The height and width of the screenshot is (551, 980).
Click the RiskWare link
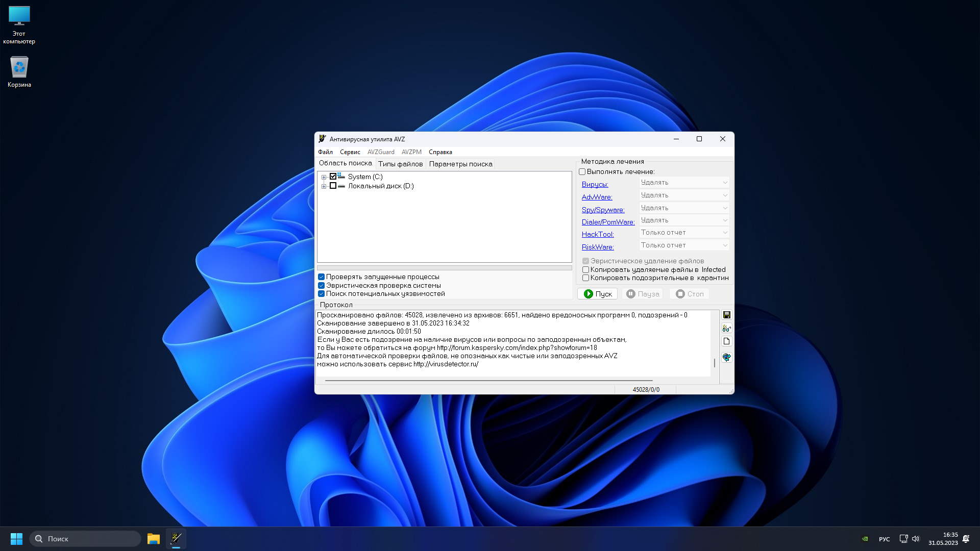coord(598,247)
